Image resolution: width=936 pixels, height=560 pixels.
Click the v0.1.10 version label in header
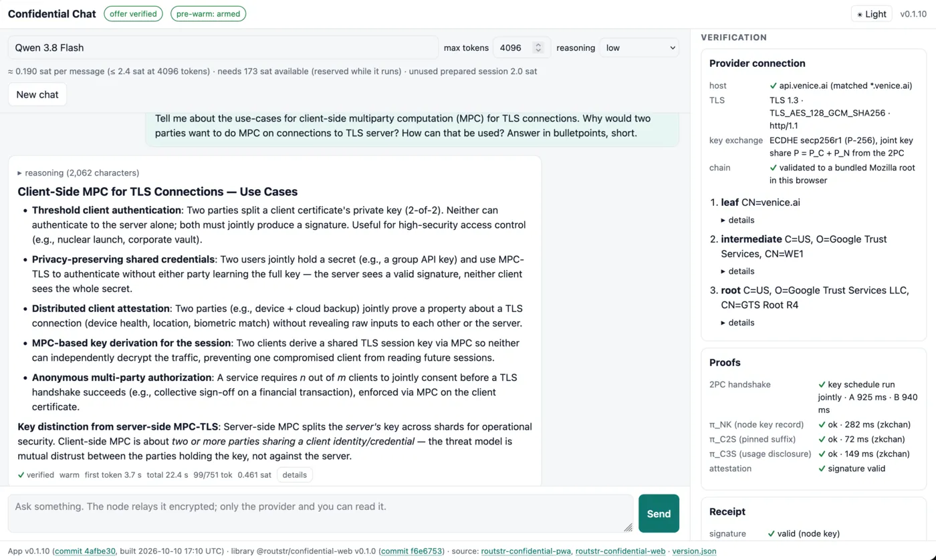(x=914, y=14)
